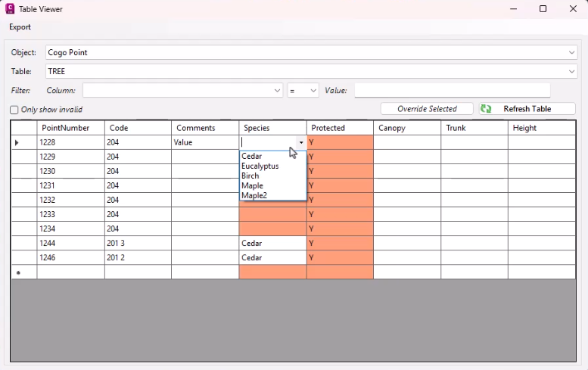The width and height of the screenshot is (588, 370).
Task: Click the filter Value input field
Action: click(463, 91)
